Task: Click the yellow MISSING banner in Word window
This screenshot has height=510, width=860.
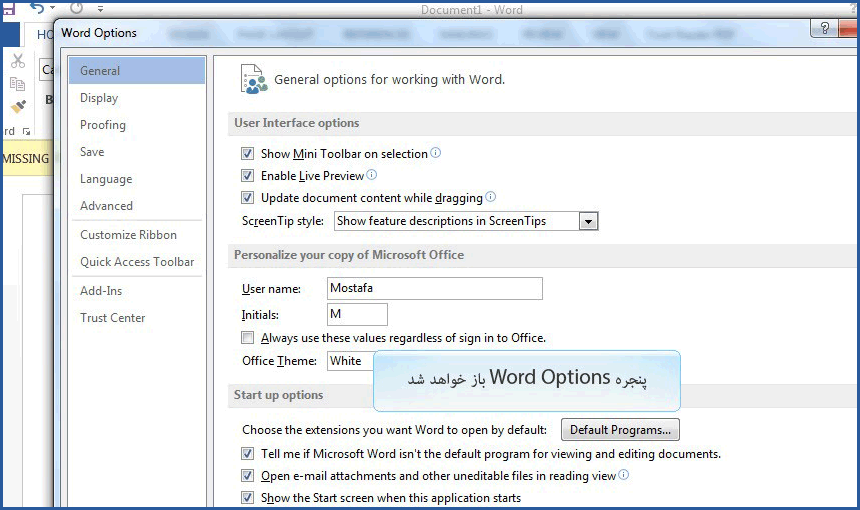Action: point(27,158)
